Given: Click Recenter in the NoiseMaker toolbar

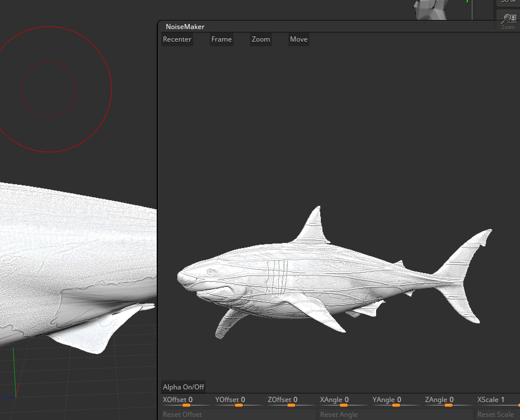Looking at the screenshot, I should tap(177, 39).
